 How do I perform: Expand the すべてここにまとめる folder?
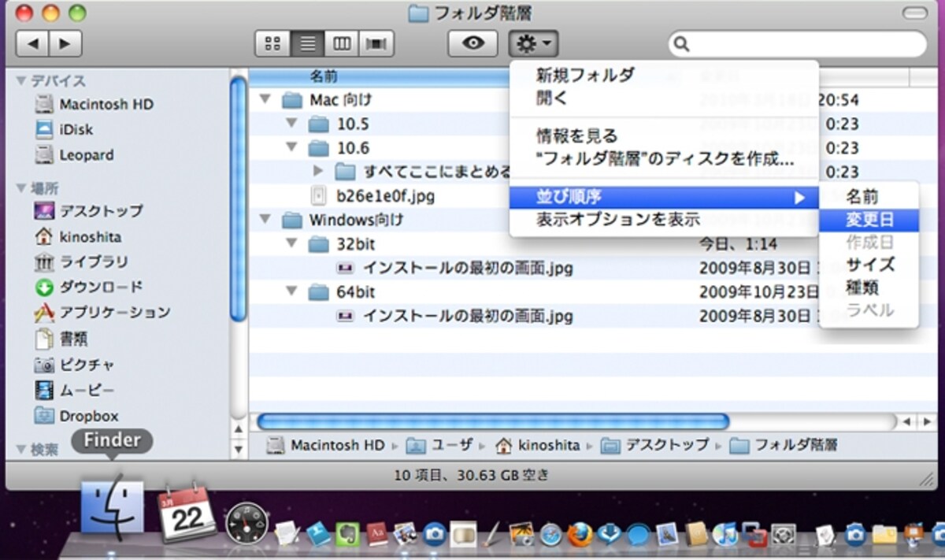pos(318,171)
